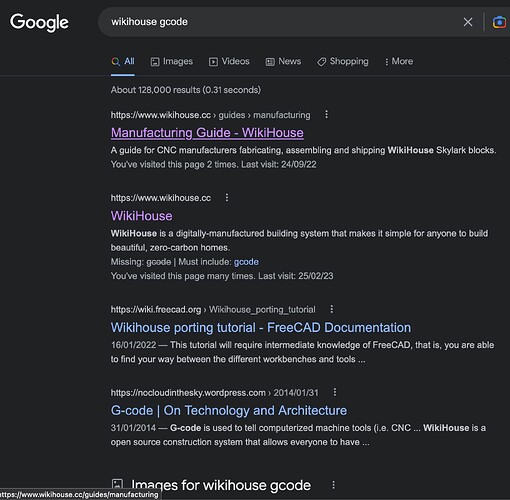Click the News tab newspaper icon
Screen dimensions: 510x500
click(x=270, y=62)
